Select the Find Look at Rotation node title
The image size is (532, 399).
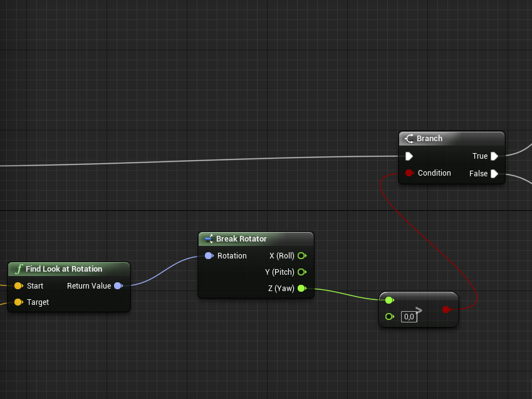click(x=64, y=269)
